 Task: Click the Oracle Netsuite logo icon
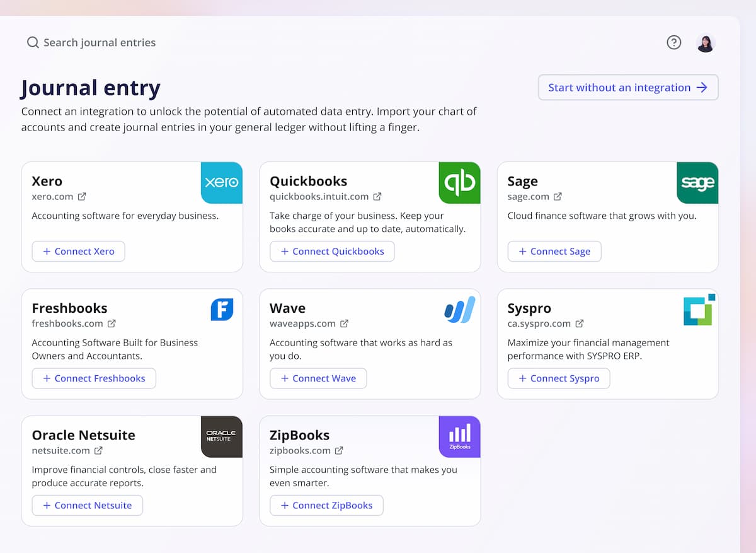(x=222, y=436)
